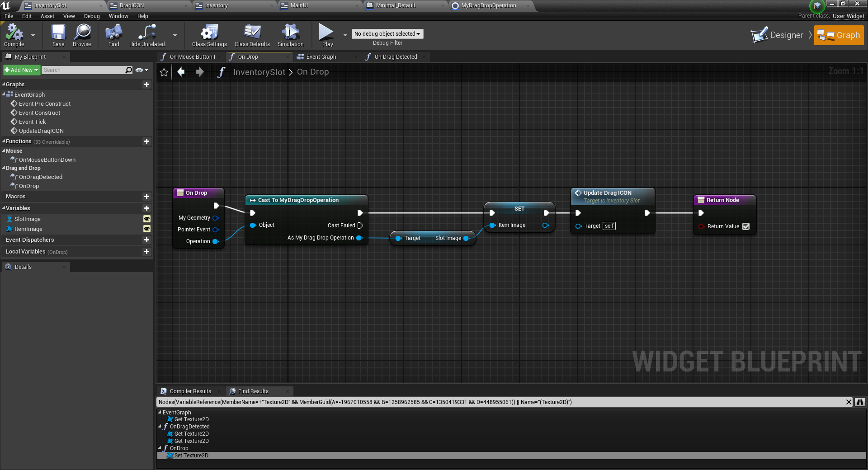This screenshot has width=868, height=470.
Task: Compile the blueprint
Action: coord(14,35)
